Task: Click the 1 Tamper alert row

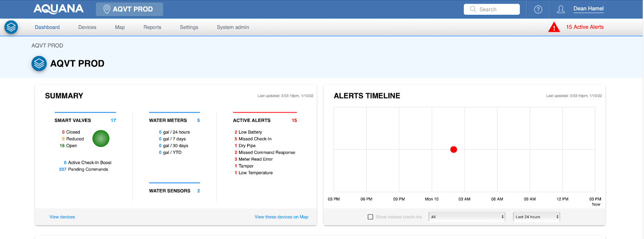Action: pyautogui.click(x=244, y=166)
